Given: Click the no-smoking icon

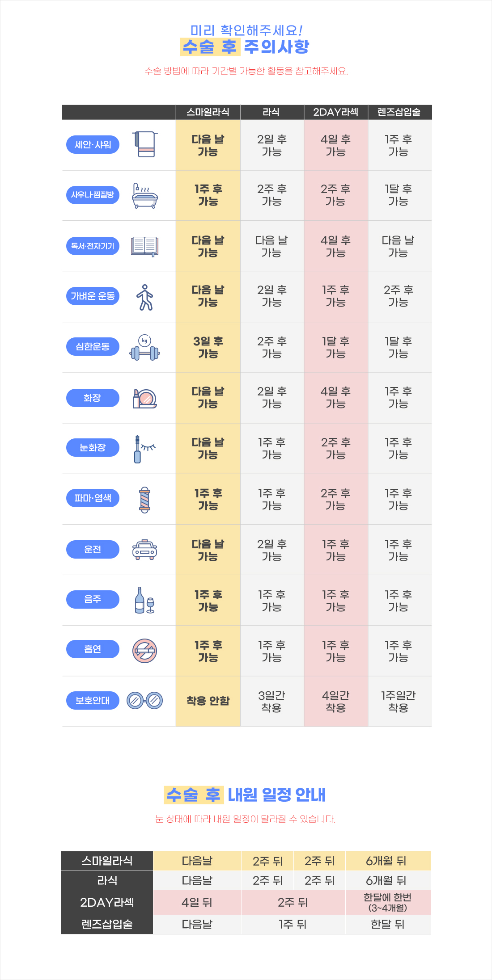Looking at the screenshot, I should 144,651.
